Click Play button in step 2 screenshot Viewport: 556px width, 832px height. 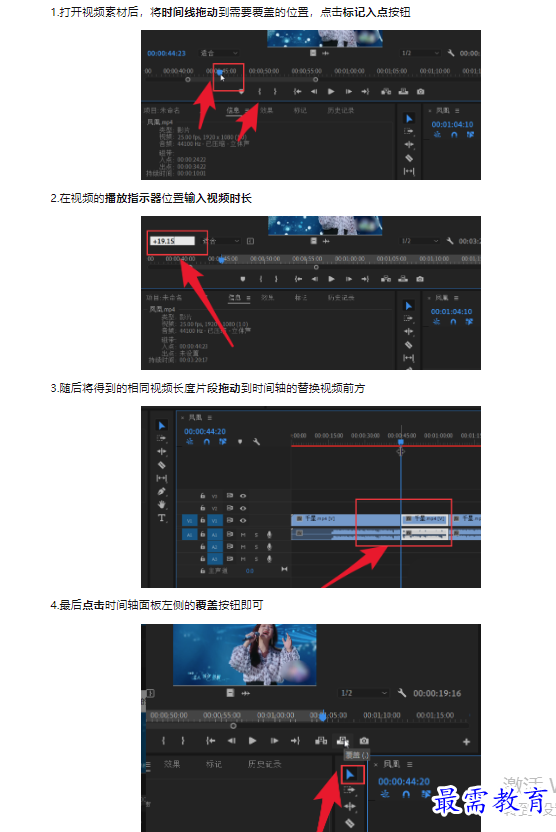point(331,279)
